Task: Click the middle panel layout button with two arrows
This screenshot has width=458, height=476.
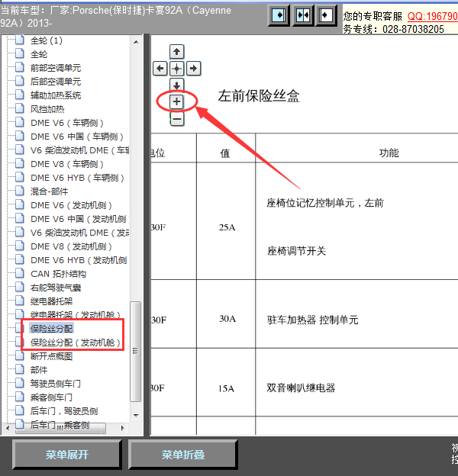Action: (x=303, y=15)
